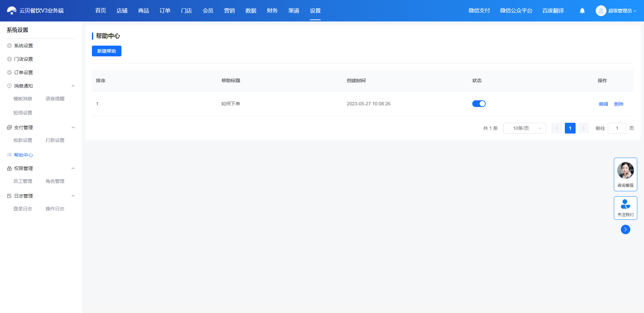Viewport: 644px width, 313px height.
Task: Click the 帮助中心 sidebar user icon
Action: click(x=9, y=155)
